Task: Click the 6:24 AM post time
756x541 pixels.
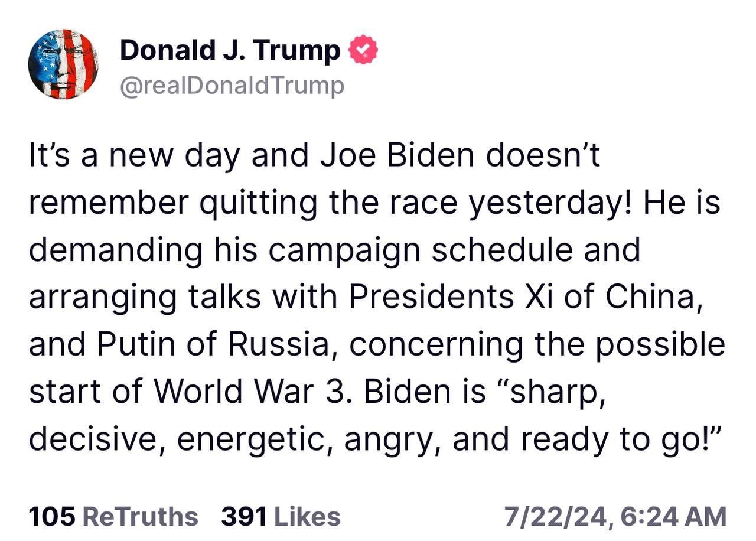Action: tap(674, 517)
